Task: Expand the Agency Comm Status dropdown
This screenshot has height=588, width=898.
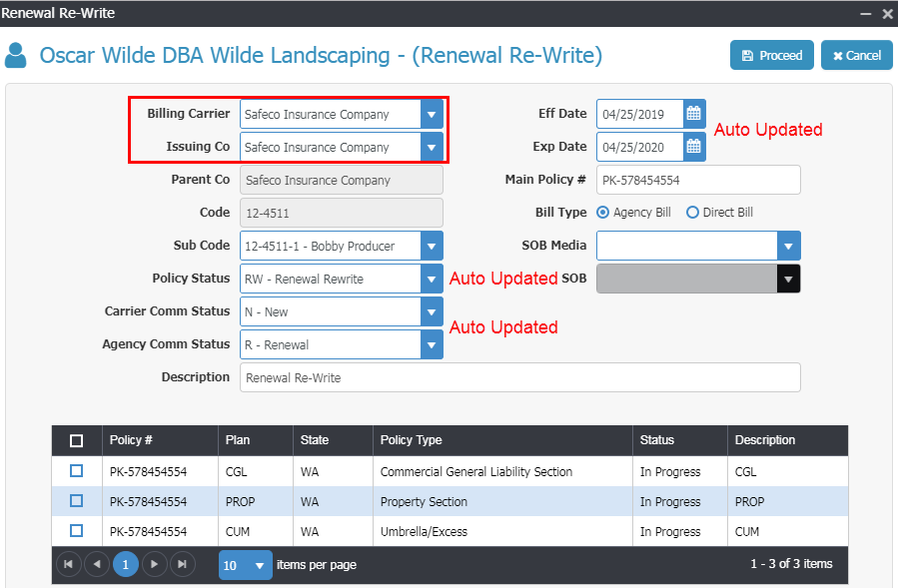Action: pyautogui.click(x=432, y=344)
